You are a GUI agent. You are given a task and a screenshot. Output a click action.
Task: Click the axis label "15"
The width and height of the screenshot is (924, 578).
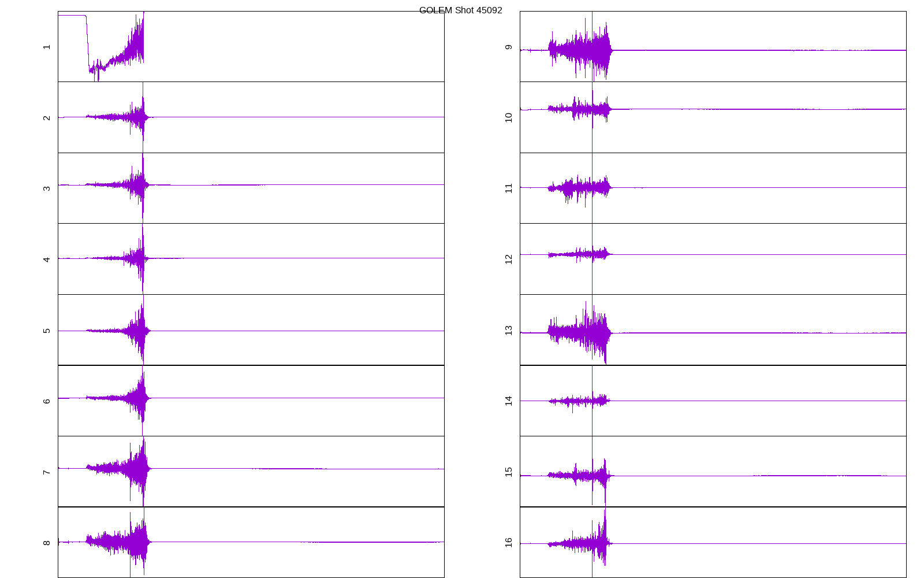click(509, 472)
